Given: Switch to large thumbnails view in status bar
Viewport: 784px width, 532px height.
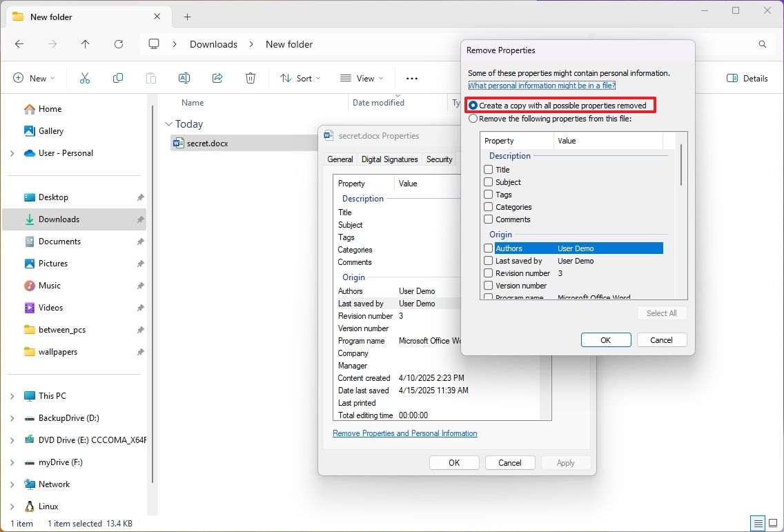Looking at the screenshot, I should (x=773, y=523).
